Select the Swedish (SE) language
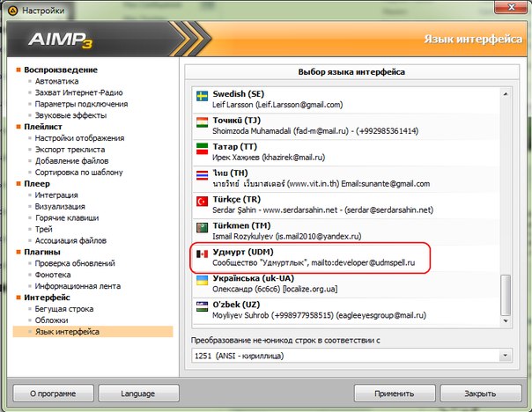The width and height of the screenshot is (532, 412). pos(345,99)
